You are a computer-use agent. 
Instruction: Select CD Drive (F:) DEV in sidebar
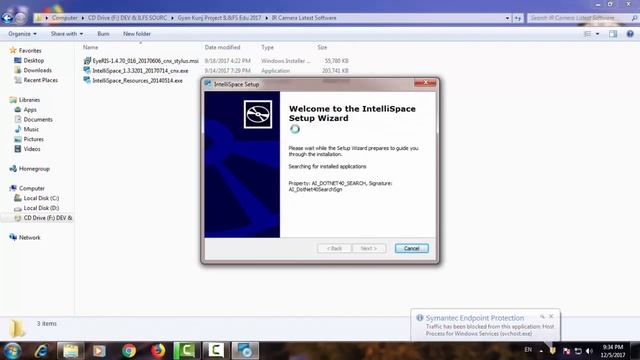tap(48, 218)
